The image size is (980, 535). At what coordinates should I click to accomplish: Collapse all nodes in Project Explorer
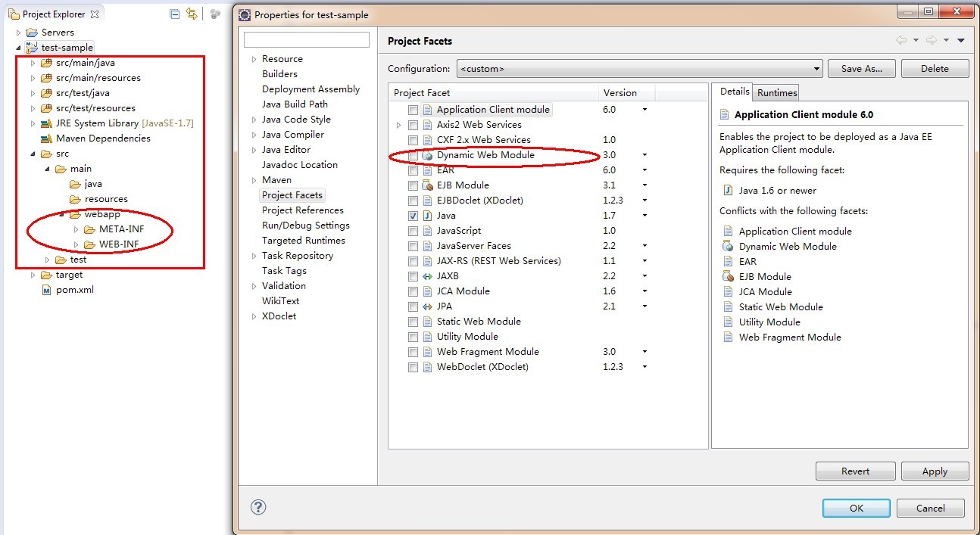click(174, 14)
